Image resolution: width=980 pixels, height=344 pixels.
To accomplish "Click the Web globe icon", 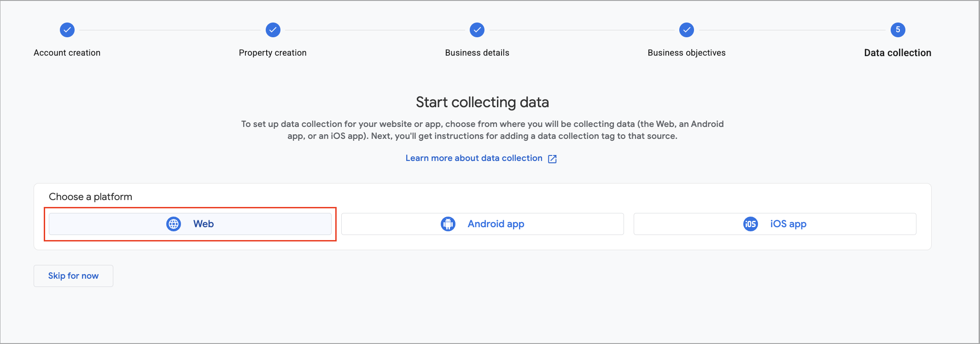I will [174, 224].
